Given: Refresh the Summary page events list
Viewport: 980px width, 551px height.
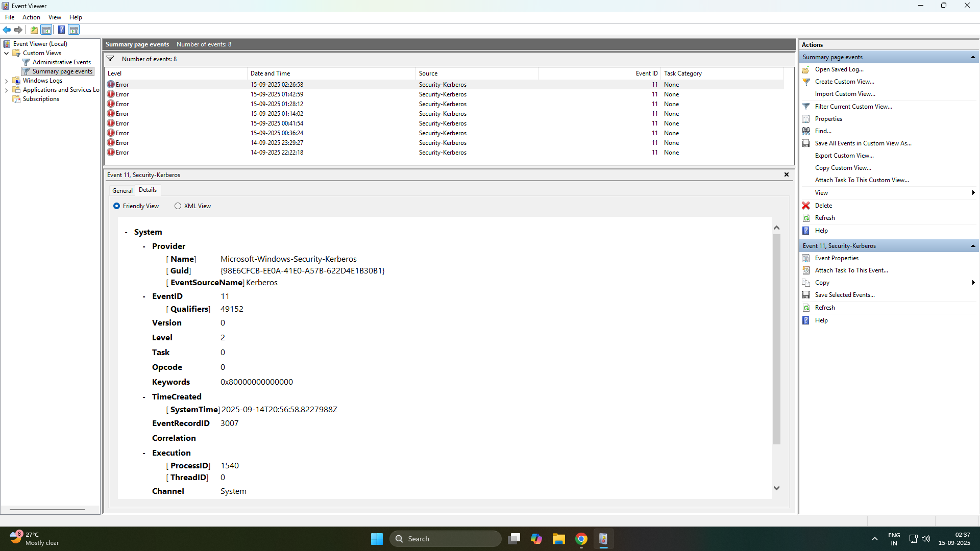Looking at the screenshot, I should point(824,218).
